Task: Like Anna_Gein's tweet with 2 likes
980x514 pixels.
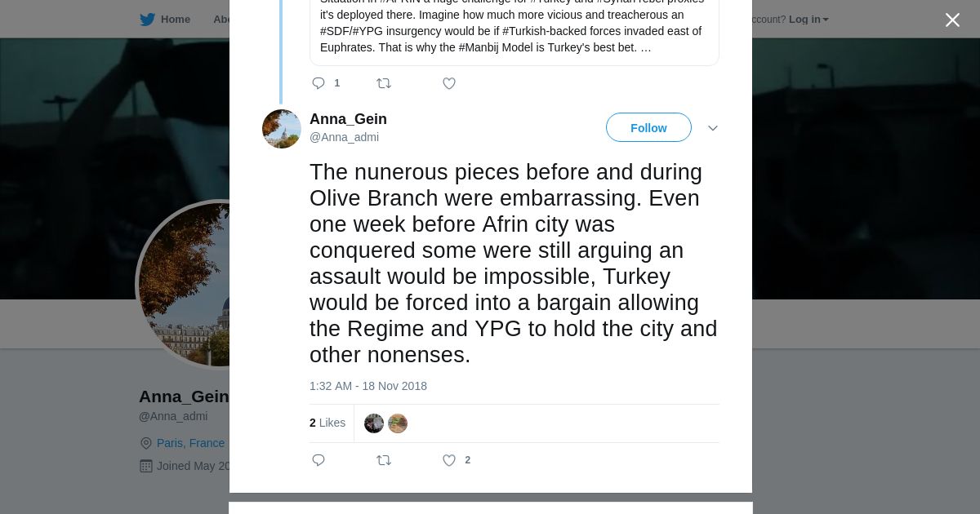Action: [x=449, y=460]
